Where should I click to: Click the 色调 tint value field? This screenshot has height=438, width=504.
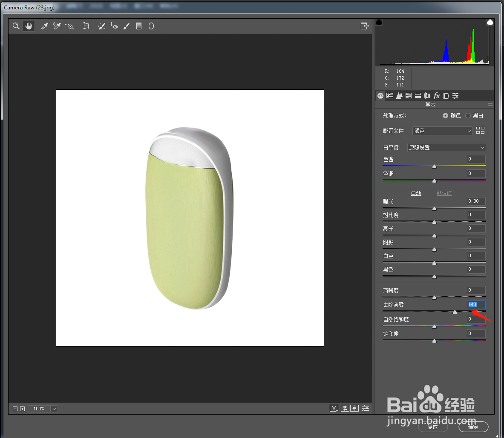pos(476,173)
